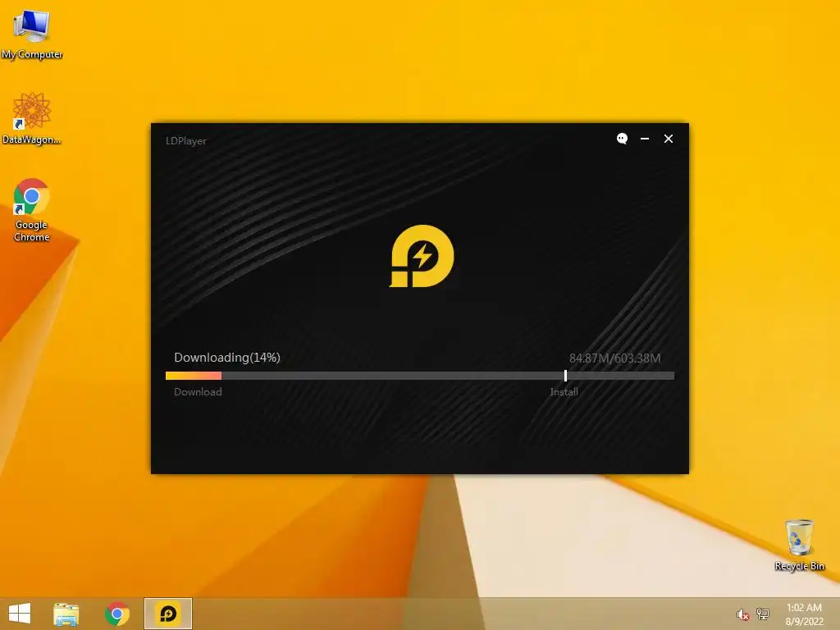Open Chrome from the taskbar
The image size is (840, 630).
116,614
